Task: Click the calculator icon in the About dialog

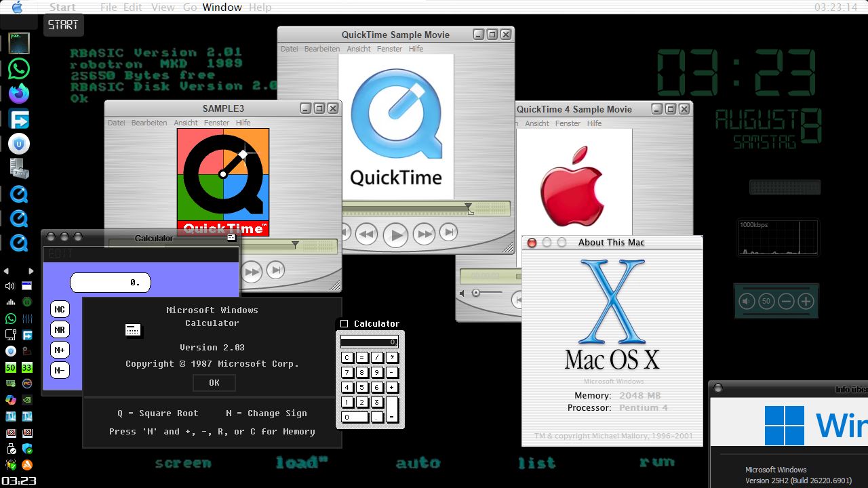Action: tap(133, 329)
